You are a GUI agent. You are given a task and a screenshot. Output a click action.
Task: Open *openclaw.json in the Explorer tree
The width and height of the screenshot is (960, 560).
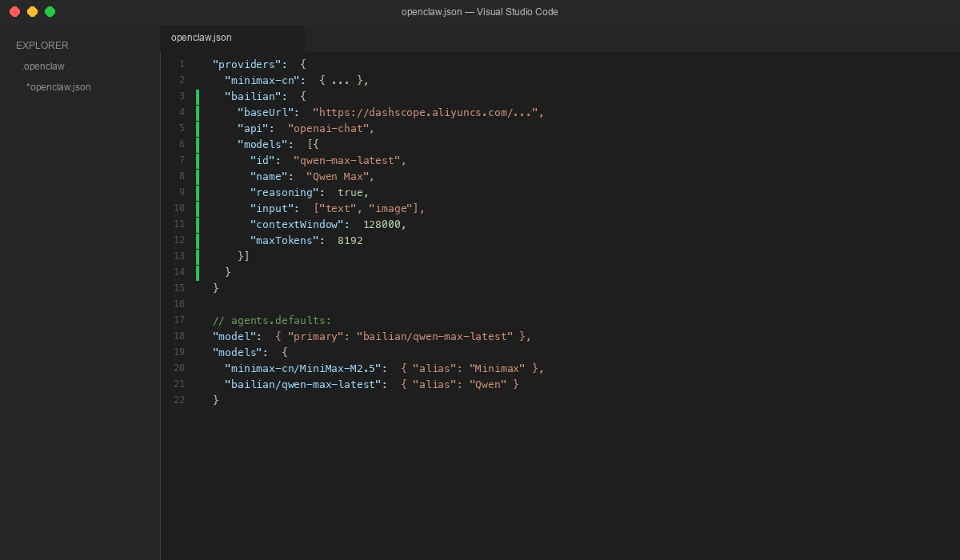58,86
